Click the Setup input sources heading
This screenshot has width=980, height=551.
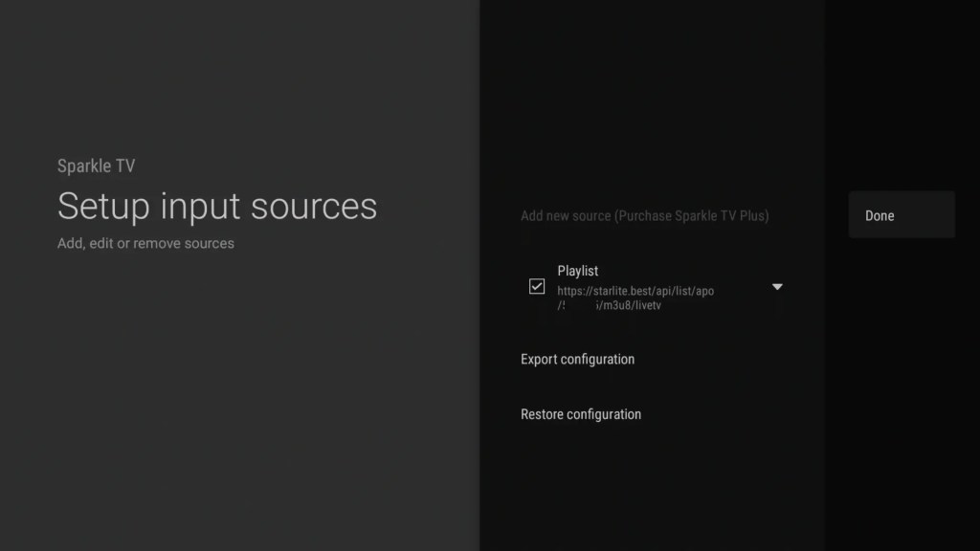[217, 206]
